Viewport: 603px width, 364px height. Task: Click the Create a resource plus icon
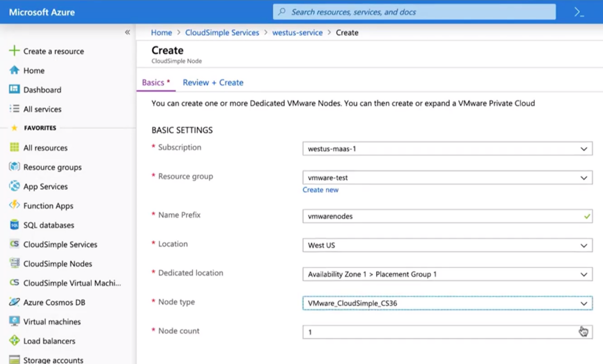14,50
